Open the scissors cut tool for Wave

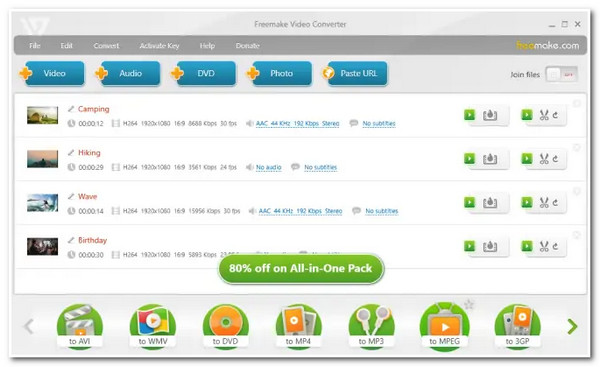pos(544,202)
